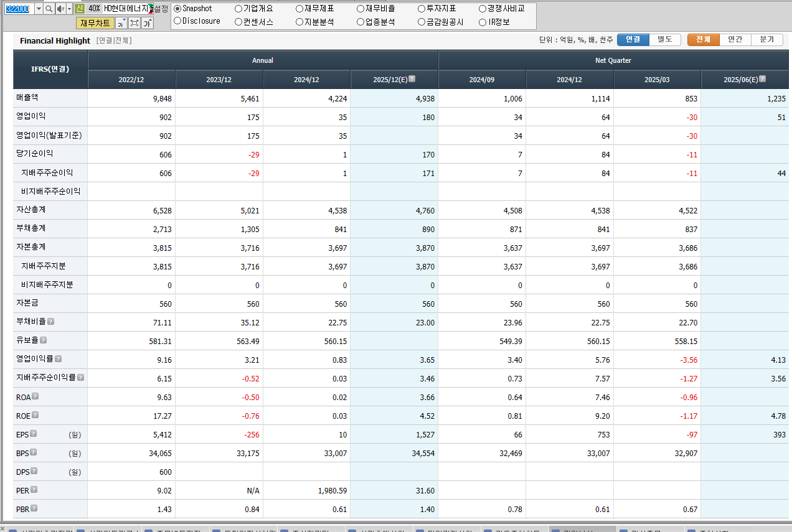Select the 기업개요 radio option

pyautogui.click(x=238, y=9)
